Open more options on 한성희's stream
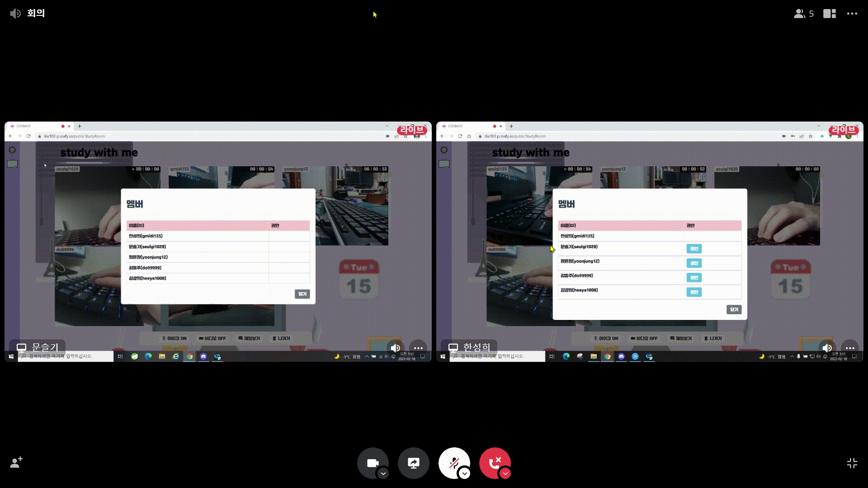Image resolution: width=868 pixels, height=488 pixels. coord(850,348)
